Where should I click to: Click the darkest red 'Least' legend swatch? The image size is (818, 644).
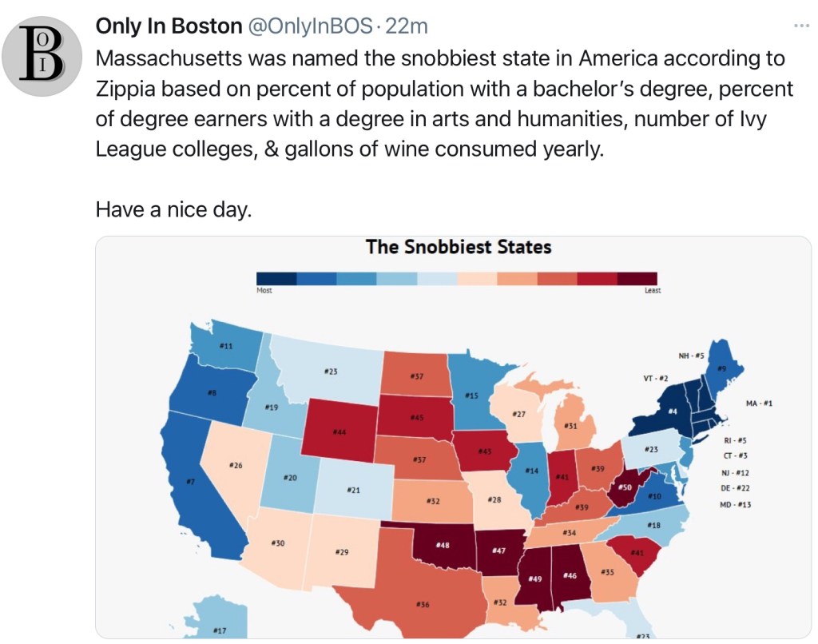pyautogui.click(x=637, y=278)
